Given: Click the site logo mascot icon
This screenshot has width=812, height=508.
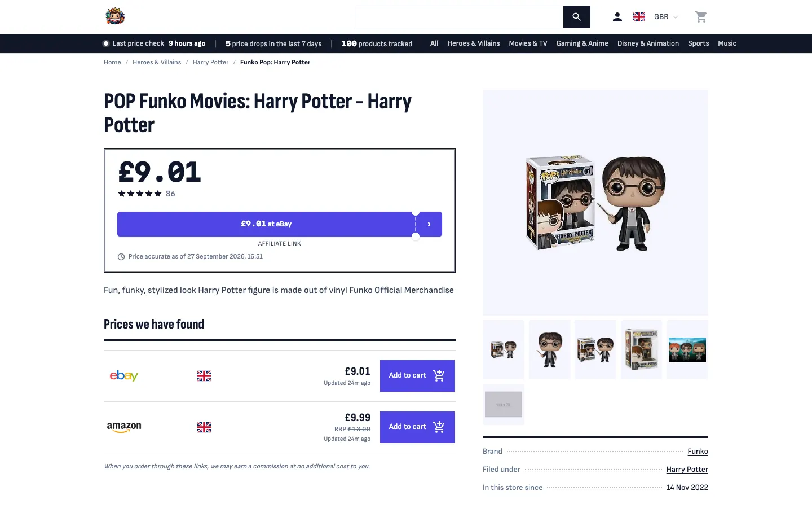Looking at the screenshot, I should click(x=115, y=16).
